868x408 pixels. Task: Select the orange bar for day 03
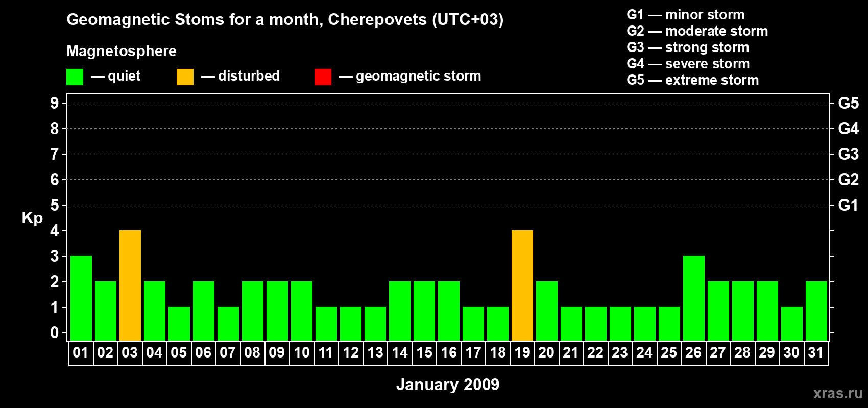[130, 285]
